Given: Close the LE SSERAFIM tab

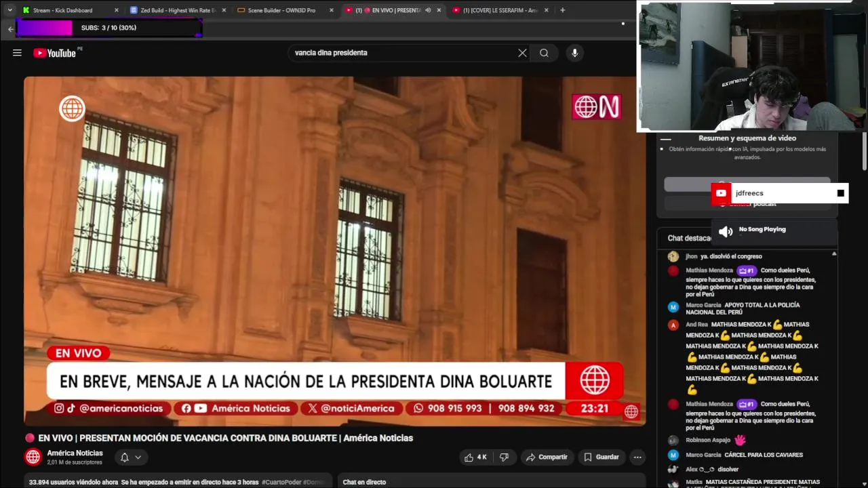Looking at the screenshot, I should tap(547, 10).
